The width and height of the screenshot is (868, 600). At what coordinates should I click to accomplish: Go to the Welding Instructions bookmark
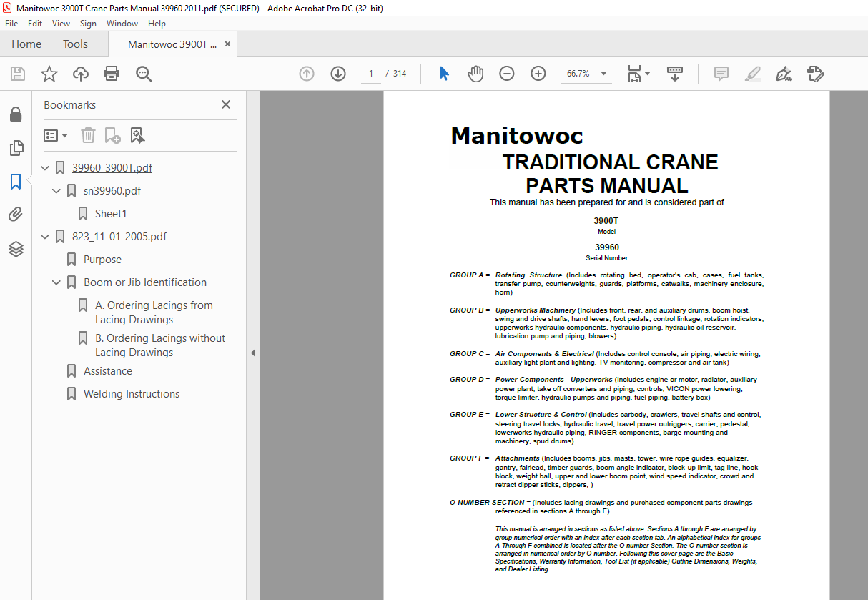click(132, 394)
